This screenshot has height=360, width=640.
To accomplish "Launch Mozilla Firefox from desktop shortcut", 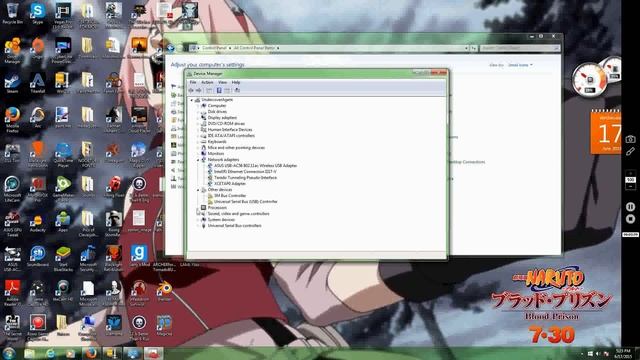I will [12, 119].
